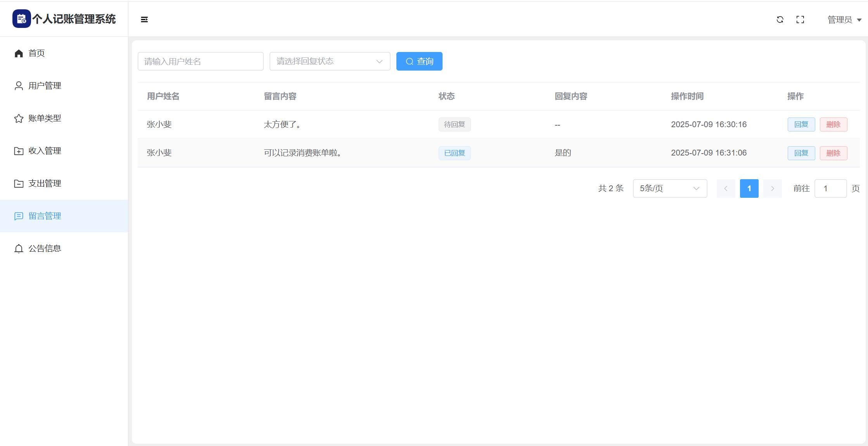Viewport: 868px width, 446px height.
Task: Delete the 可以记录消费账单啦 message
Action: click(x=833, y=153)
